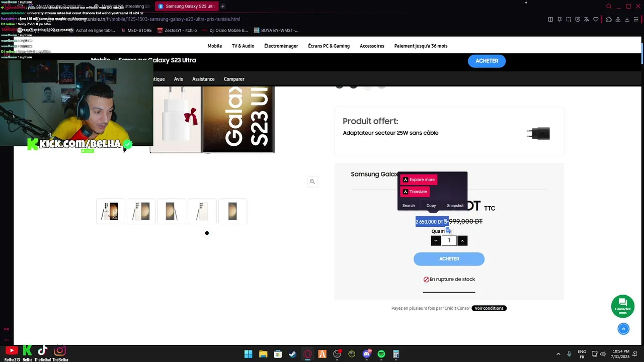Open the ZestosYt - itch.io bookmark
This screenshot has width=644, height=362.
[177, 30]
